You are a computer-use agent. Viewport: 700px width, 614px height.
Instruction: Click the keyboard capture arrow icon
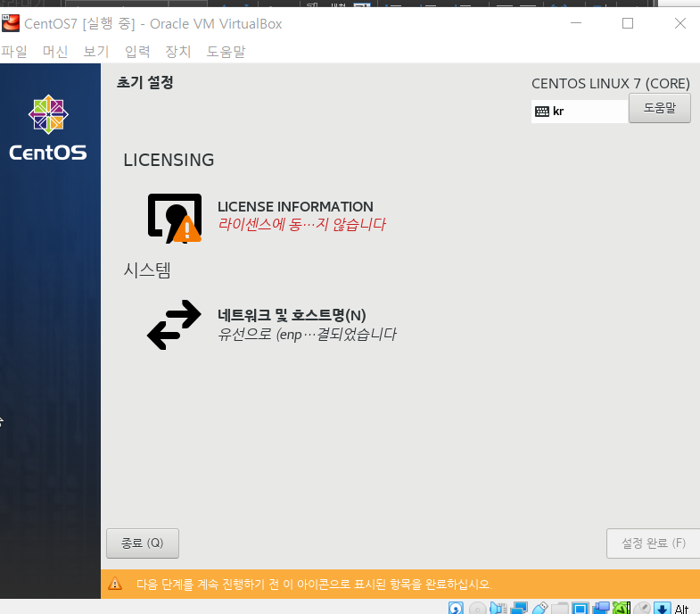click(x=662, y=608)
